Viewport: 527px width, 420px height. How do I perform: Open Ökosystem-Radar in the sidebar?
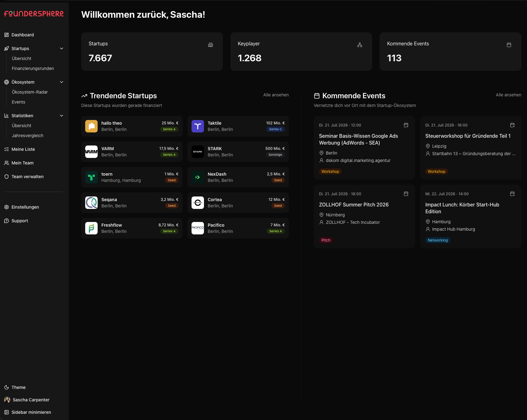[x=30, y=92]
